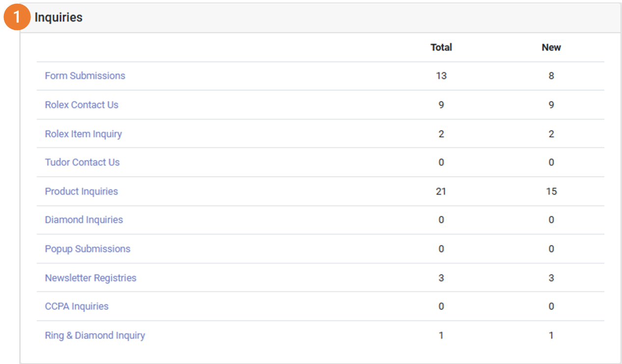View the Newsletter Registries link
Image resolution: width=622 pixels, height=364 pixels.
[90, 278]
